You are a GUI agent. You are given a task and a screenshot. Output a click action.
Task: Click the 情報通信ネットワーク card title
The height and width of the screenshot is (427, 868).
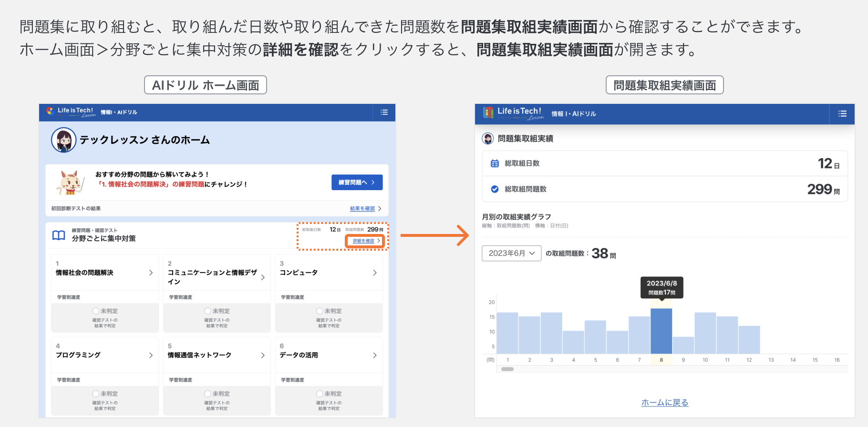[x=199, y=355]
